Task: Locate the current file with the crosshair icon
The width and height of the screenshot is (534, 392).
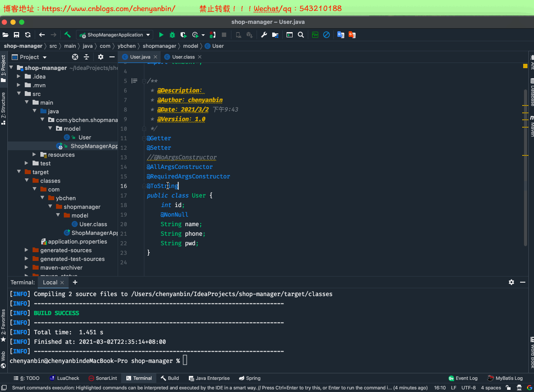Action: (x=75, y=57)
